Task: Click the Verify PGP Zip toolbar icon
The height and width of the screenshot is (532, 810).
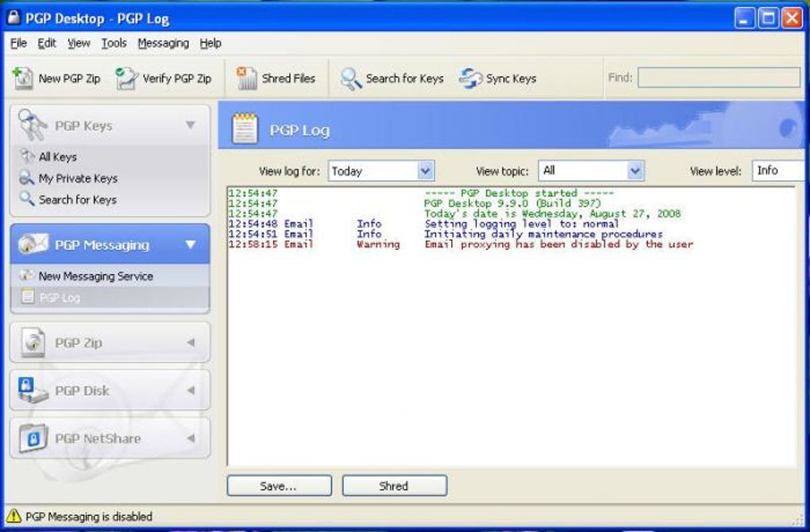Action: [x=126, y=79]
